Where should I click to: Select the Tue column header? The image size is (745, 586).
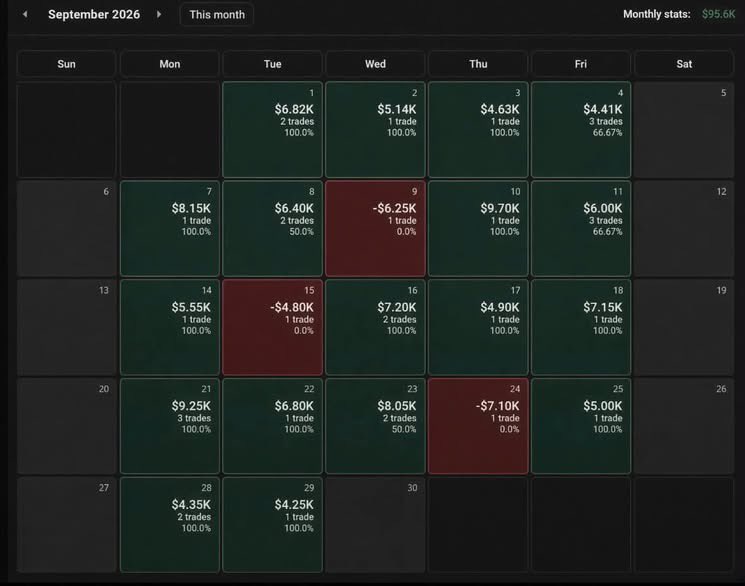pos(273,64)
